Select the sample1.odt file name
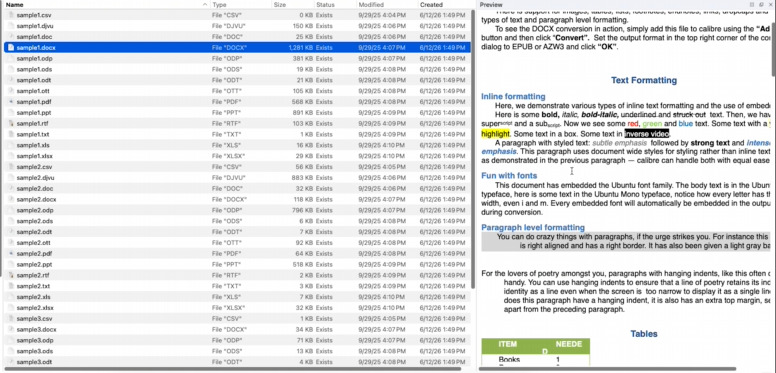 coord(34,80)
